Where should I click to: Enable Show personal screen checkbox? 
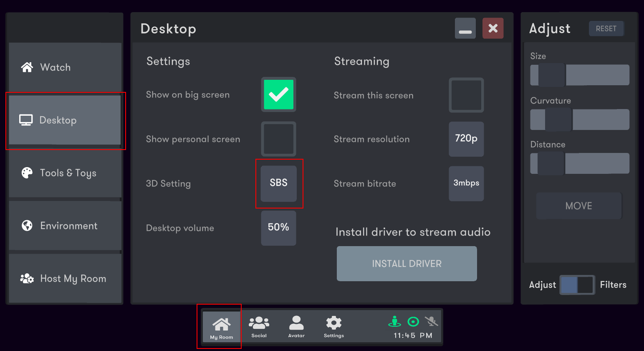pyautogui.click(x=278, y=139)
